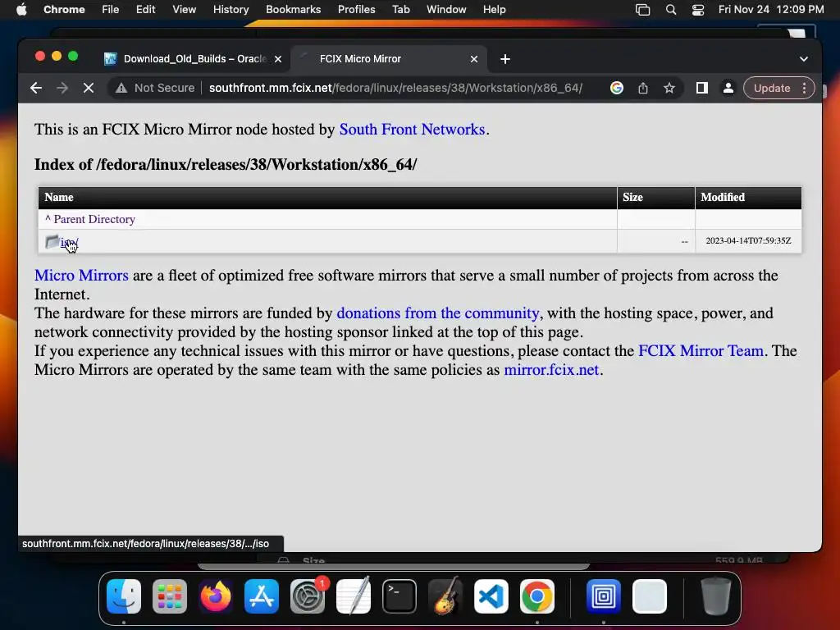Click the blank white Dock icon
840x630 pixels.
pyautogui.click(x=650, y=596)
